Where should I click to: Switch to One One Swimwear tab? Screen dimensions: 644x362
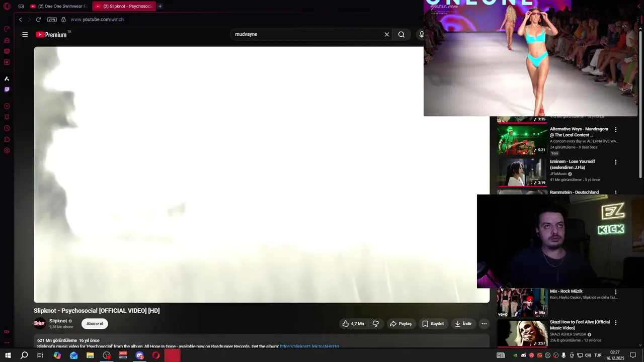click(x=58, y=7)
